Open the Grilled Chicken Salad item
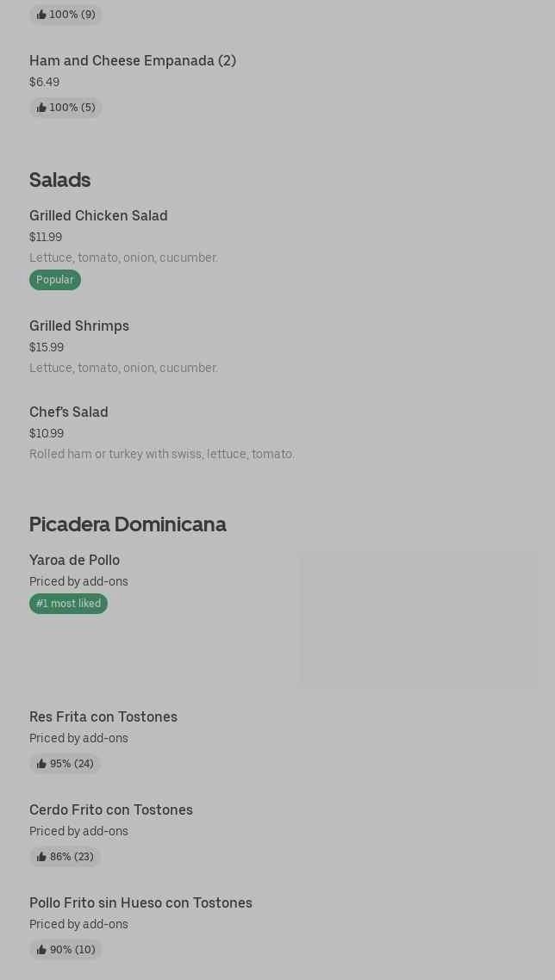The width and height of the screenshot is (555, 980). pos(98,215)
